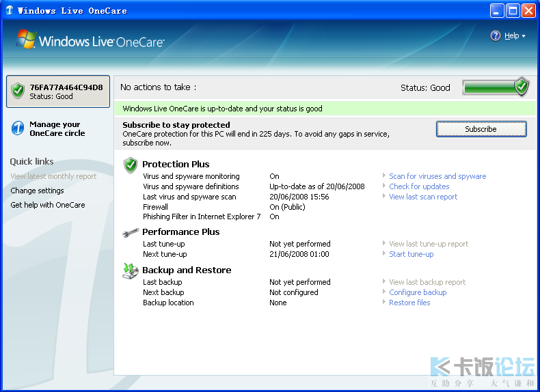Open View last scan report

[423, 197]
